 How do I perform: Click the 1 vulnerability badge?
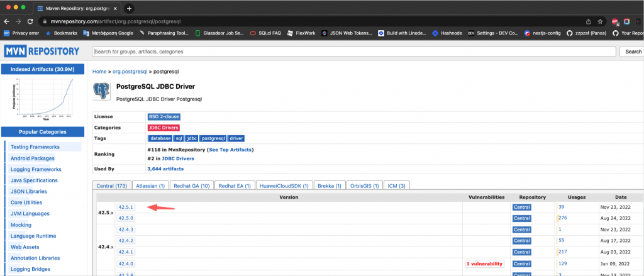point(485,263)
